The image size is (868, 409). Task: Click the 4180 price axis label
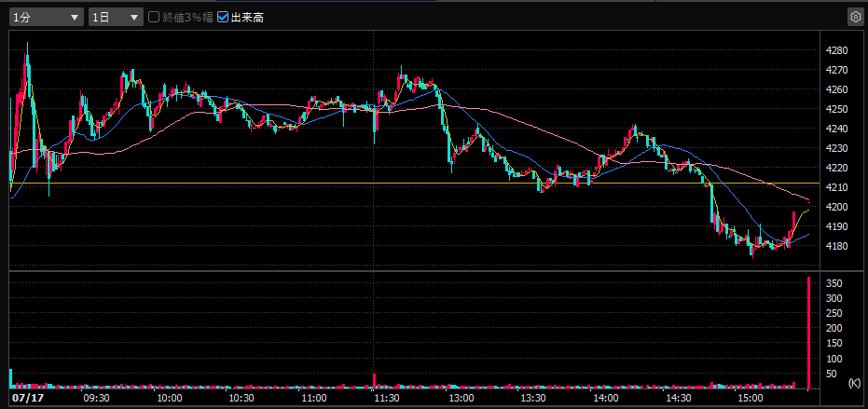tap(836, 246)
